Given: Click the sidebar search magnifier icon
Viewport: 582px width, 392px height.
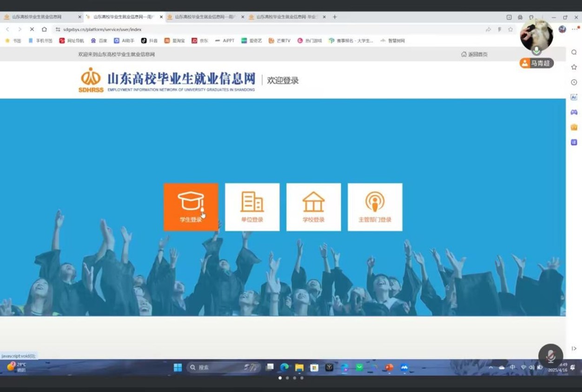Looking at the screenshot, I should (574, 52).
